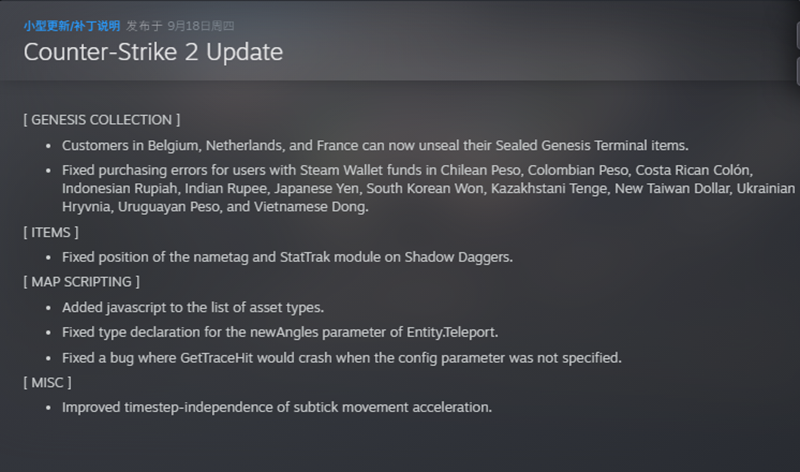Image resolution: width=800 pixels, height=472 pixels.
Task: Click the subtick movement acceleration note
Action: 277,407
